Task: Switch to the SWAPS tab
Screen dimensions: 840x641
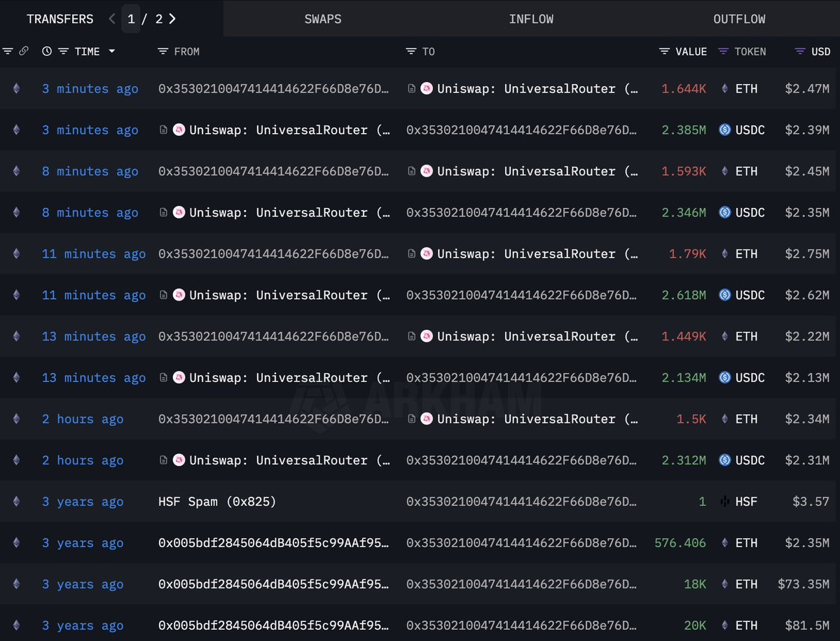Action: 323,19
